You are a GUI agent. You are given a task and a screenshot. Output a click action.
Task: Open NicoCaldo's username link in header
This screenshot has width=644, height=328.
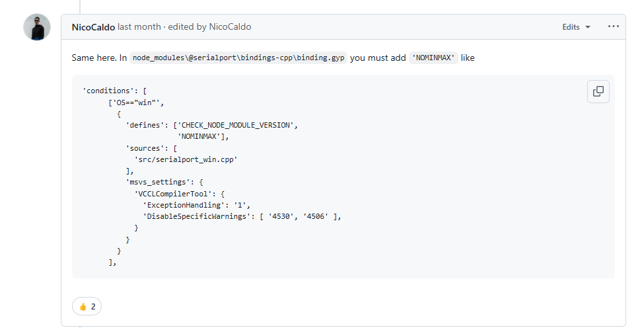point(93,27)
